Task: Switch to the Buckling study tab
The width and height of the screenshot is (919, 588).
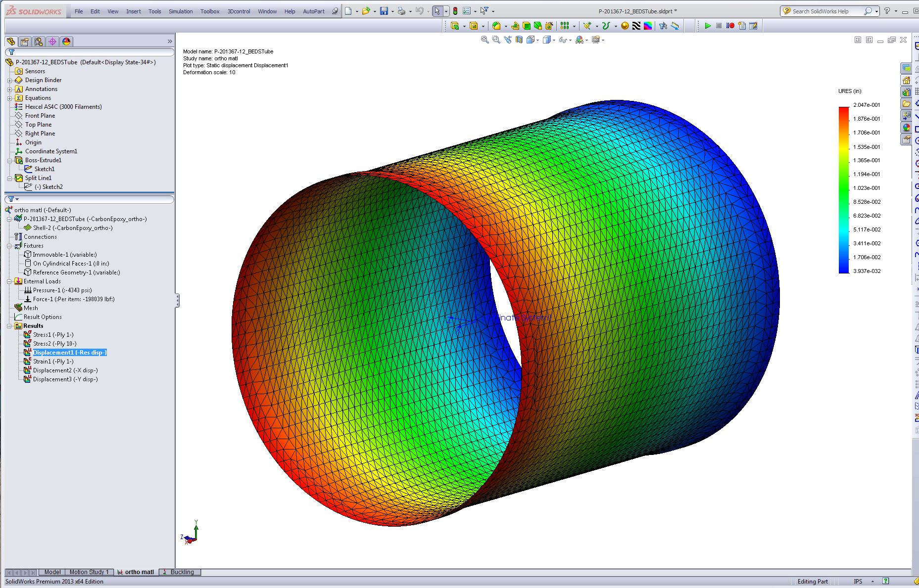Action: coord(181,572)
